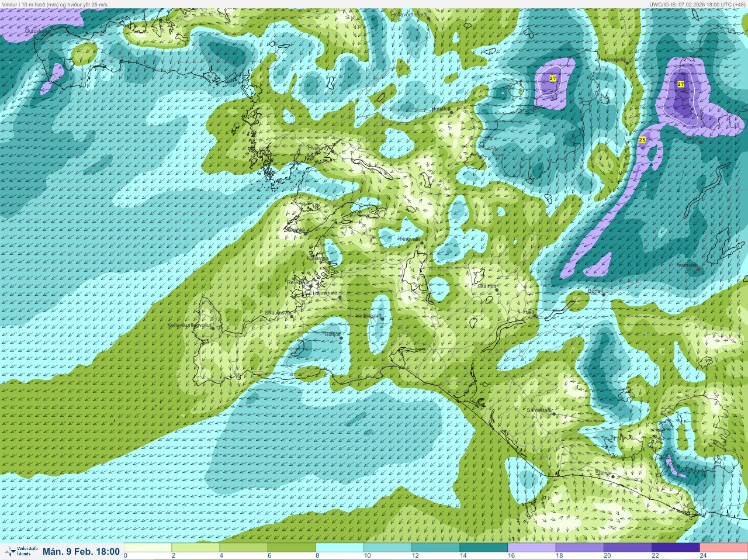Viewport: 748px width, 560px height.
Task: Select the 14–16 m/s dark teal legend swatch
Action: [483, 548]
